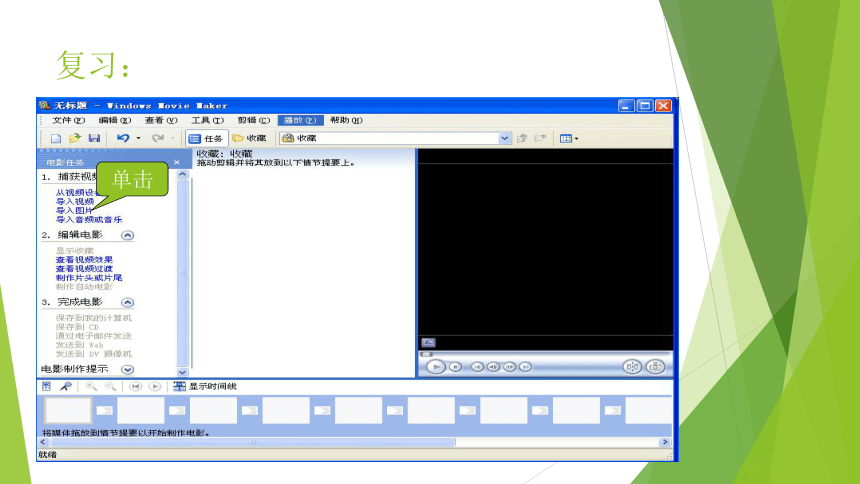Click storyboard scroll left arrow
Image resolution: width=860 pixels, height=484 pixels.
point(43,442)
